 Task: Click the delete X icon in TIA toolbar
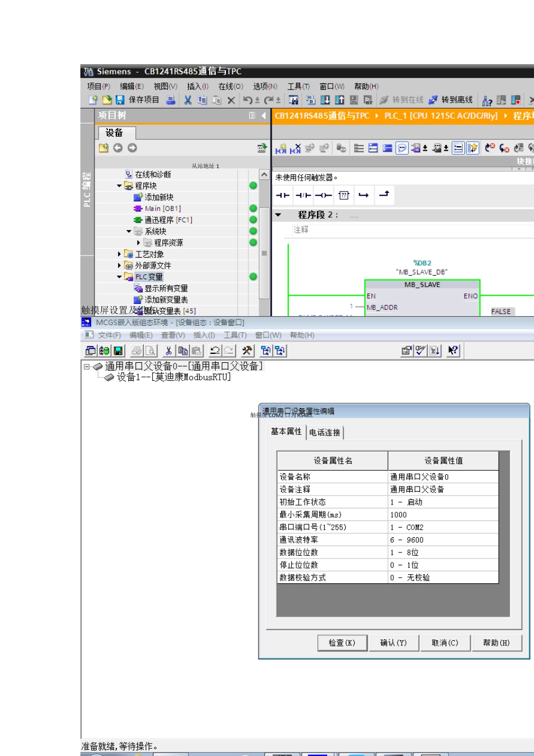point(231,100)
